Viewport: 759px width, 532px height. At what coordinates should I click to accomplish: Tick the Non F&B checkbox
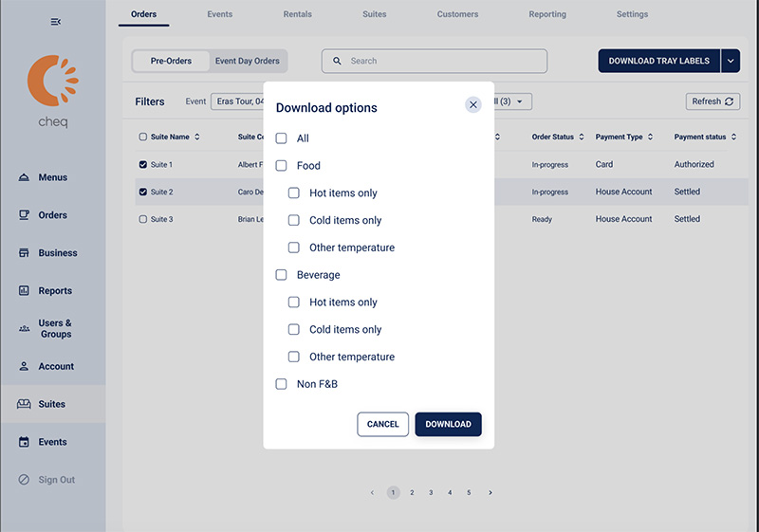(x=281, y=384)
